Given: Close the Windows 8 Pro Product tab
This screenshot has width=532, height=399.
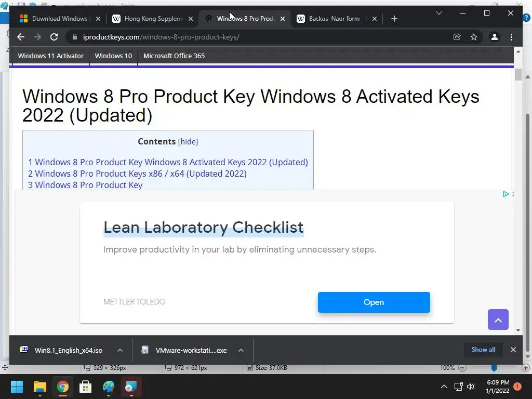Looking at the screenshot, I should tap(283, 19).
